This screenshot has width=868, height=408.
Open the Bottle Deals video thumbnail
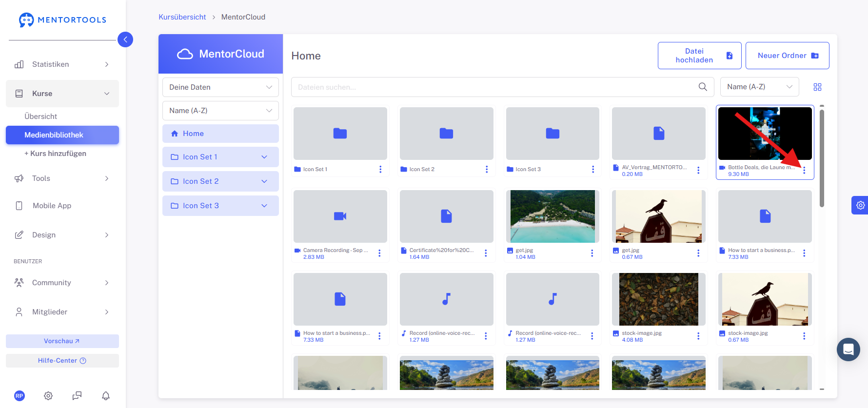(x=765, y=134)
